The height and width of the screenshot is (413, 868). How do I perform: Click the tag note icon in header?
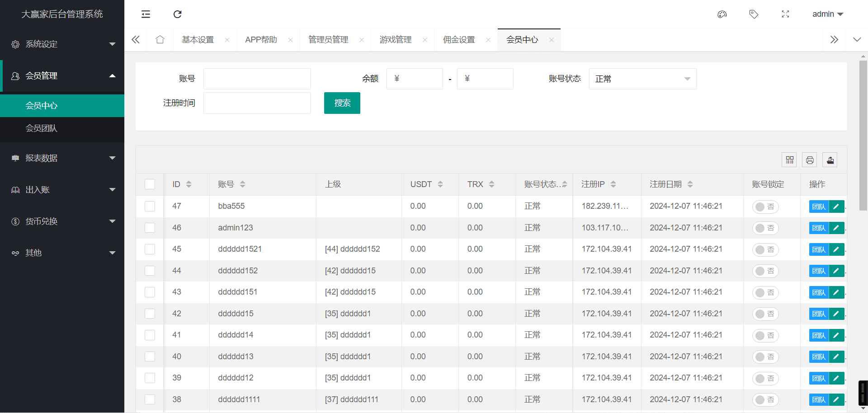tap(754, 14)
